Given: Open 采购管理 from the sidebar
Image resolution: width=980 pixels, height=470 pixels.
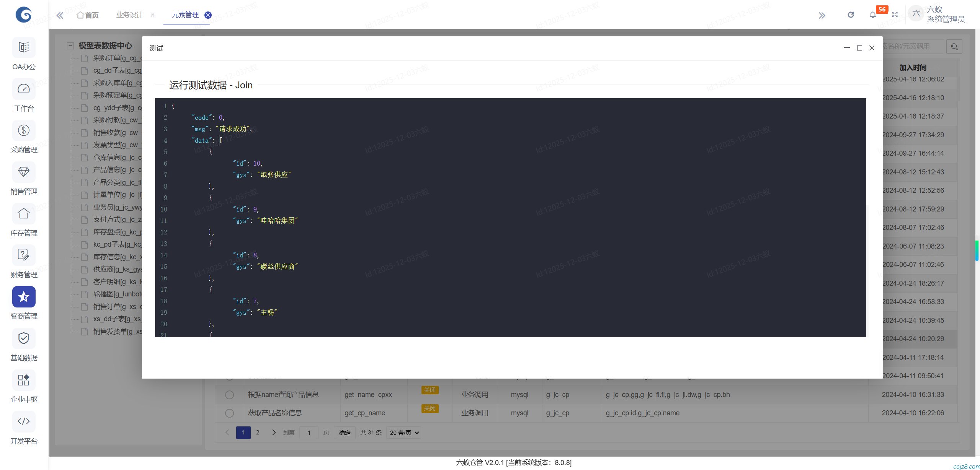Looking at the screenshot, I should point(23,130).
